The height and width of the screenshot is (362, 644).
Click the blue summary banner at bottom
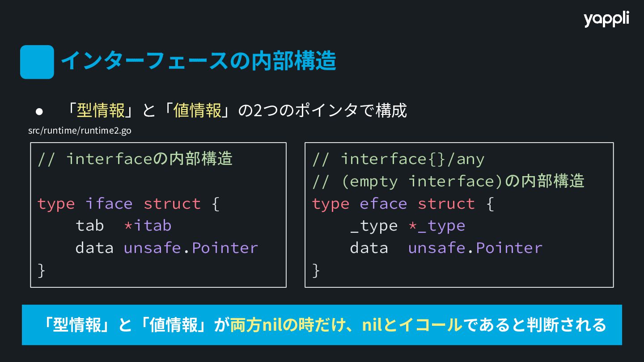322,325
